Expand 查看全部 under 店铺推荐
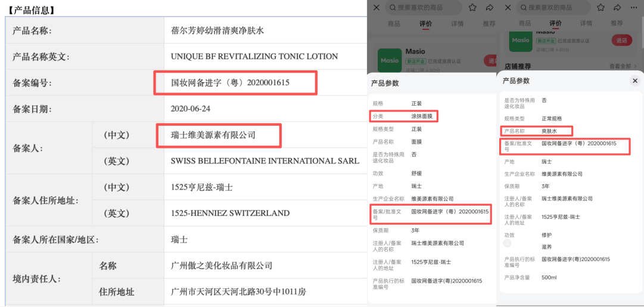Image resolution: width=644 pixels, height=307 pixels. tap(623, 66)
